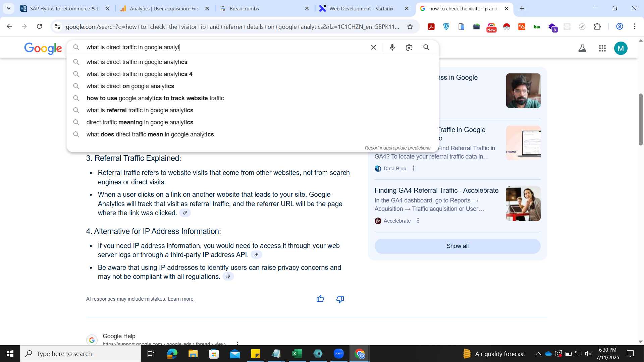The height and width of the screenshot is (362, 644).
Task: Open File Explorer from the taskbar
Action: 193,354
